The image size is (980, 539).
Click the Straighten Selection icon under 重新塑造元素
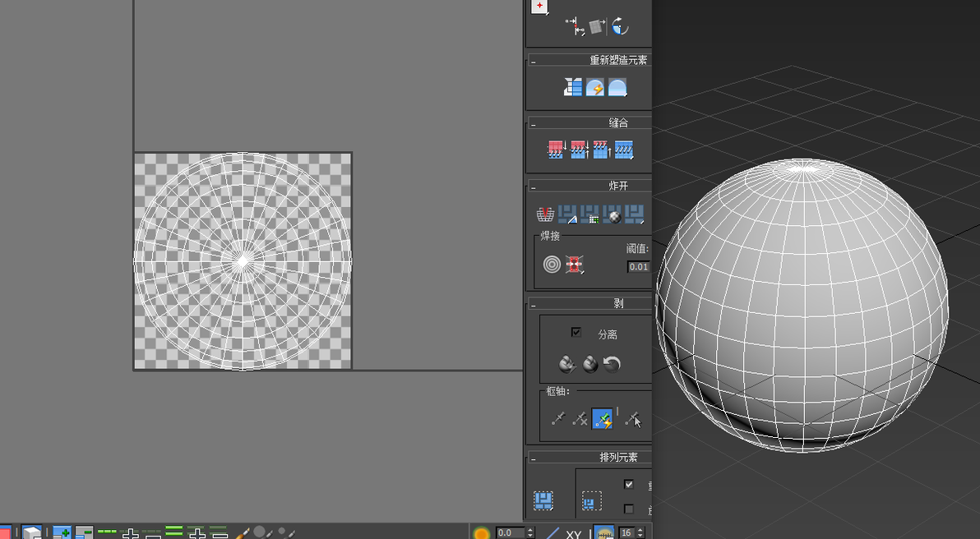(572, 87)
